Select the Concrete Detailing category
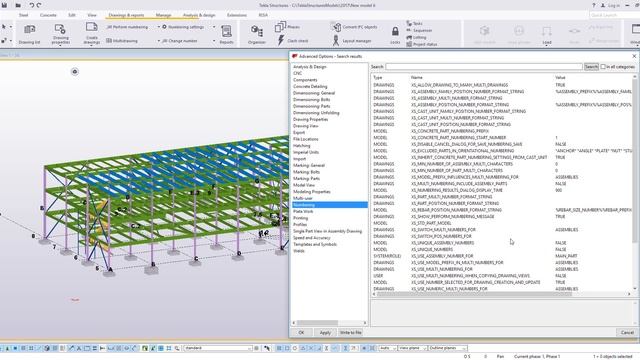The width and height of the screenshot is (640, 360). pyautogui.click(x=310, y=87)
